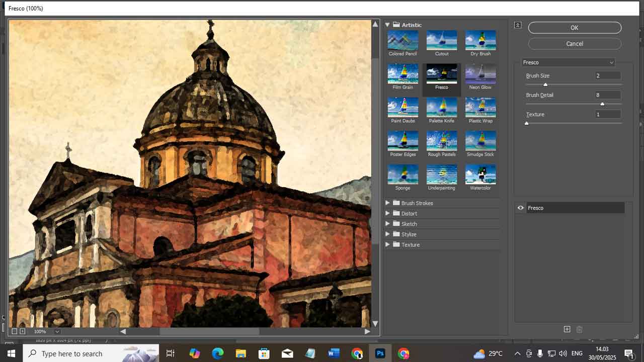Click the Chrome icon next to Word

[357, 353]
